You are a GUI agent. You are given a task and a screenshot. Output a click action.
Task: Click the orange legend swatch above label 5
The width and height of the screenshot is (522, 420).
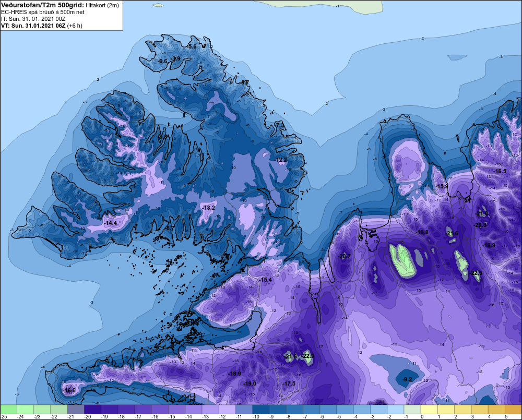pos(513,409)
